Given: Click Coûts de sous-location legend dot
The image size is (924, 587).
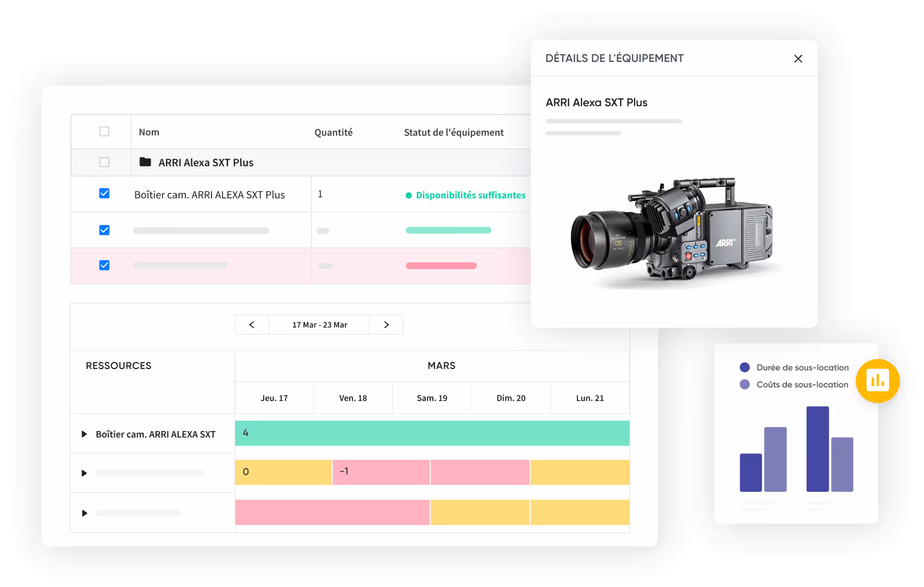Looking at the screenshot, I should (x=745, y=384).
